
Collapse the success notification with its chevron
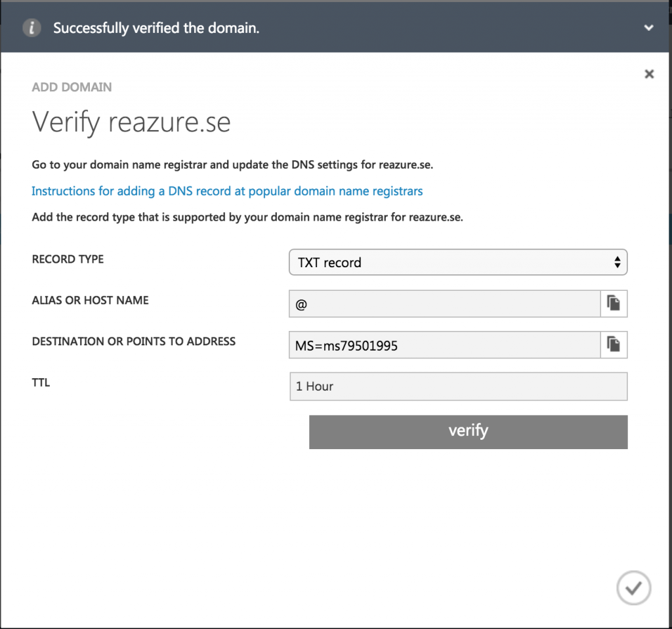click(648, 28)
